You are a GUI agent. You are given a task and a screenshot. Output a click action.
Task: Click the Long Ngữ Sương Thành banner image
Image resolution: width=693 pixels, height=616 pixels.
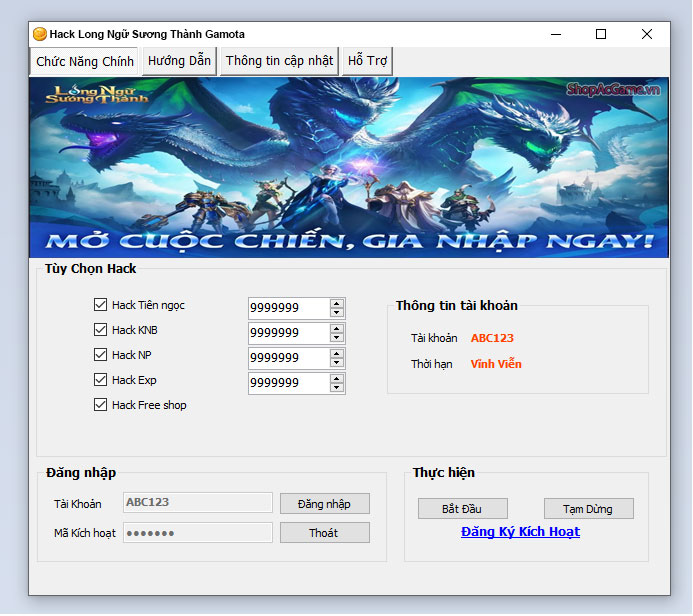click(x=349, y=167)
